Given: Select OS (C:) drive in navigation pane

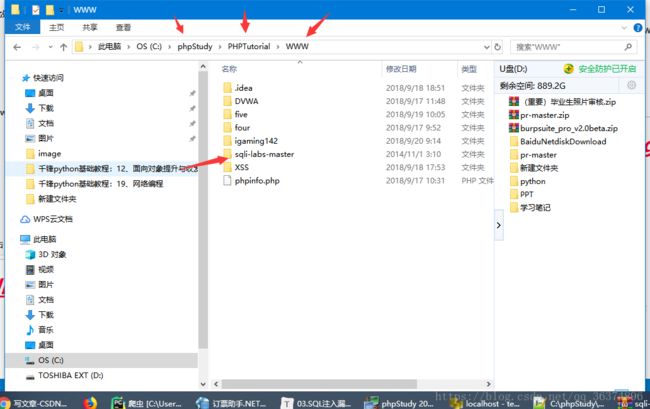Looking at the screenshot, I should [x=51, y=361].
